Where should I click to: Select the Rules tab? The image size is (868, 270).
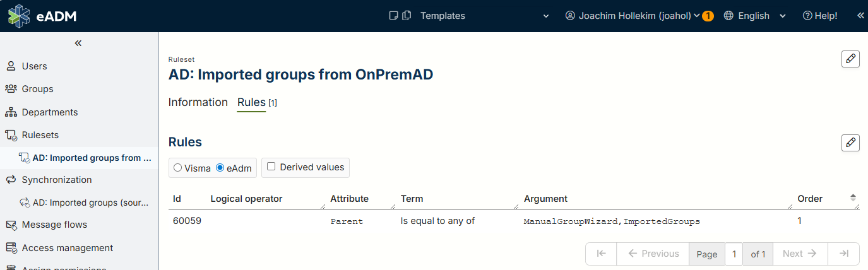pos(251,102)
